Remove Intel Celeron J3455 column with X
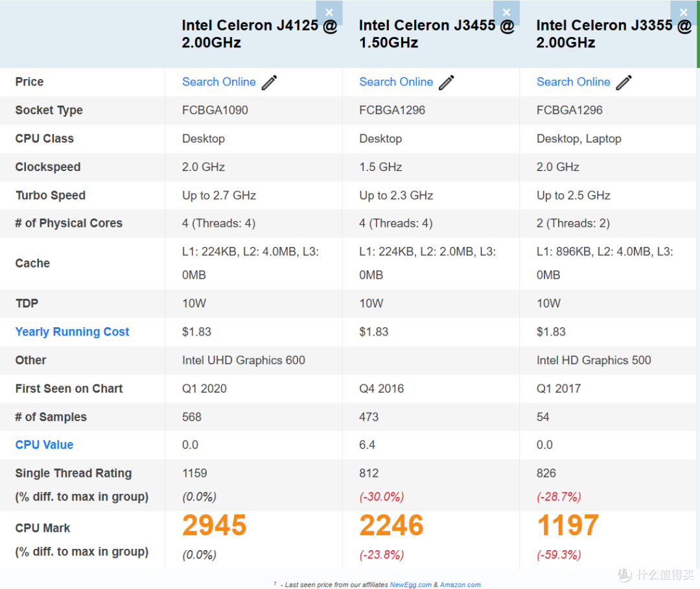Viewport: 700px width, 589px height. point(506,12)
